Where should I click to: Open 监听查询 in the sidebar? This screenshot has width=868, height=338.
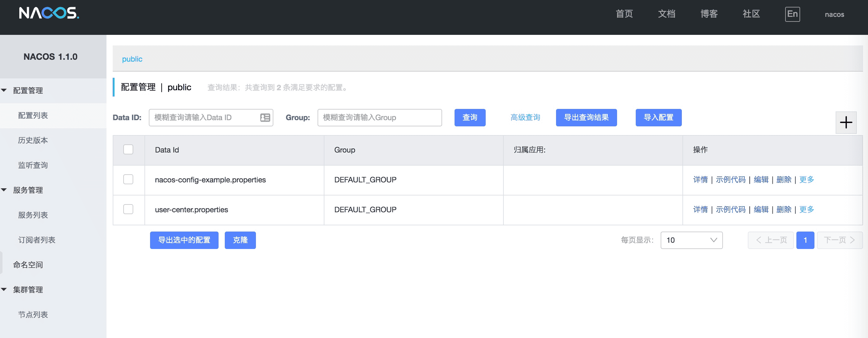pos(33,165)
